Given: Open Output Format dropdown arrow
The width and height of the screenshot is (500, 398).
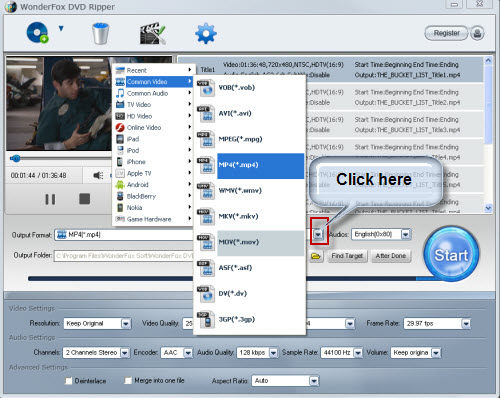Looking at the screenshot, I should 318,234.
